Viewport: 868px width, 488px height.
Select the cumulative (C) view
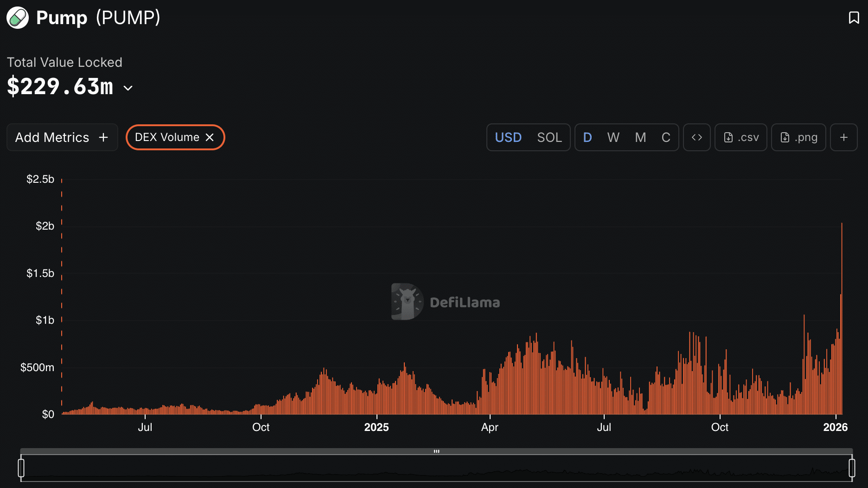665,137
